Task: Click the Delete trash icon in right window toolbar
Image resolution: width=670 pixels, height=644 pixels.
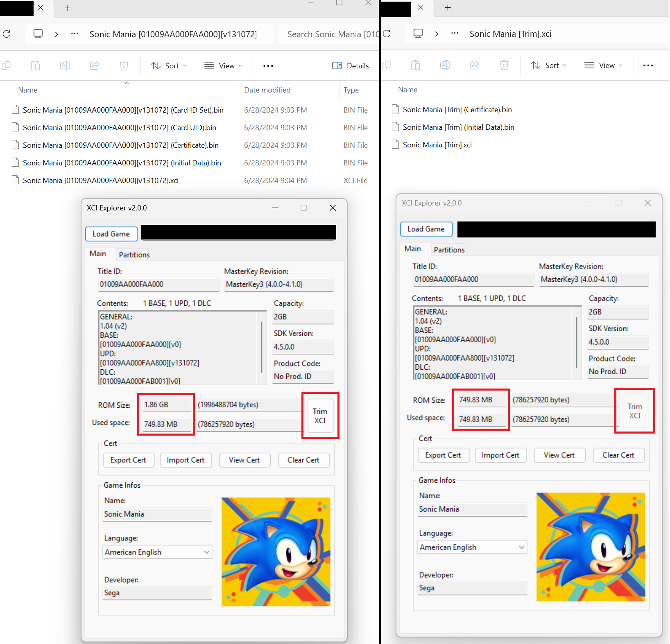Action: click(x=504, y=65)
